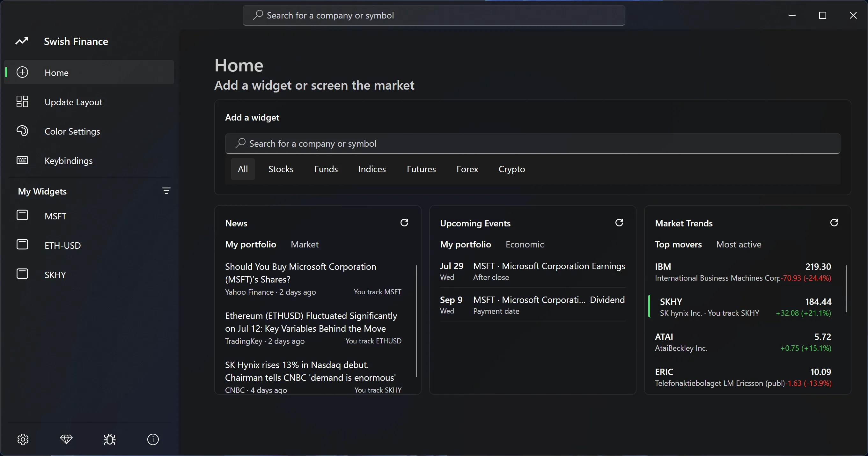
Task: Open the info circle icon
Action: click(x=153, y=439)
